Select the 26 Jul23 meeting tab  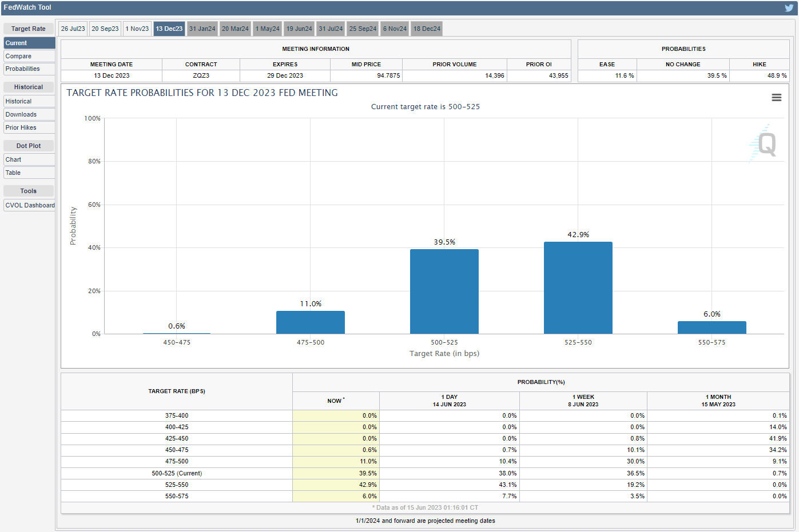pos(73,29)
